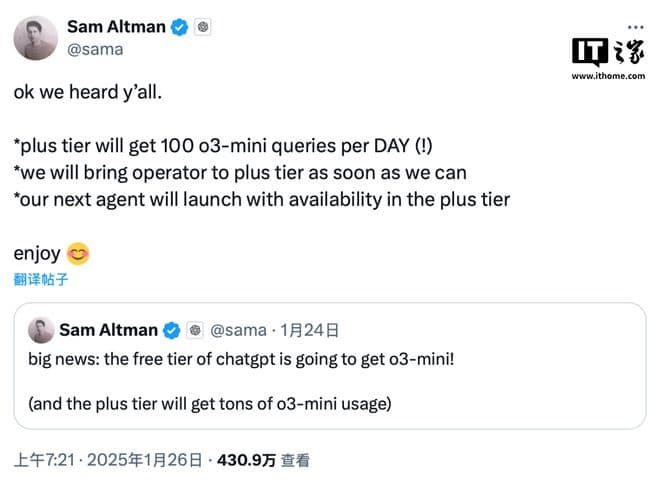Click the IT之家 logo watermark
Viewport: 660px width, 479px height.
(608, 52)
